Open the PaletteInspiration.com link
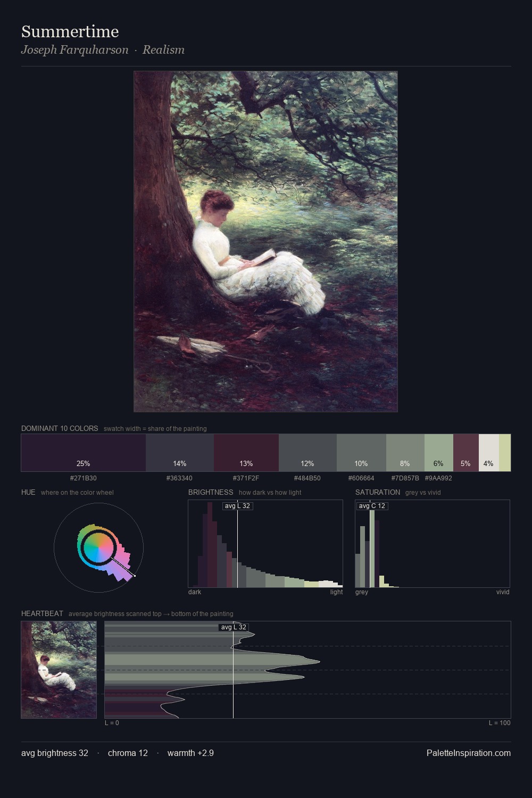Screen dimensions: 532x798 (469, 753)
